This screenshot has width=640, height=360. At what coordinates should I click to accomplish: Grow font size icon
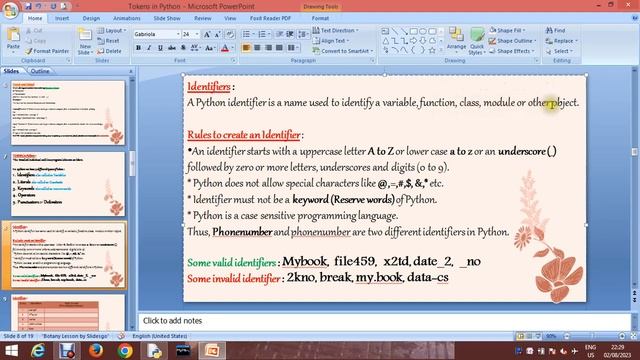click(x=207, y=34)
